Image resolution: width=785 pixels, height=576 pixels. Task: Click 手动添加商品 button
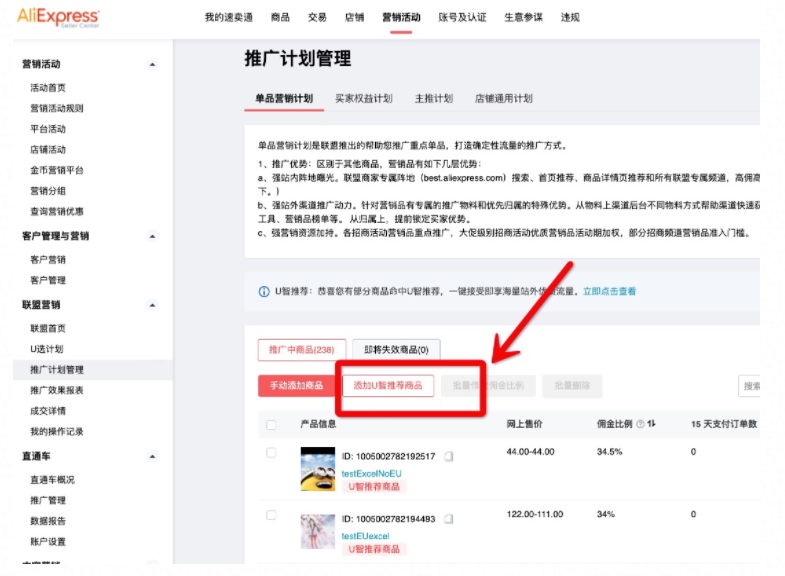tap(297, 386)
